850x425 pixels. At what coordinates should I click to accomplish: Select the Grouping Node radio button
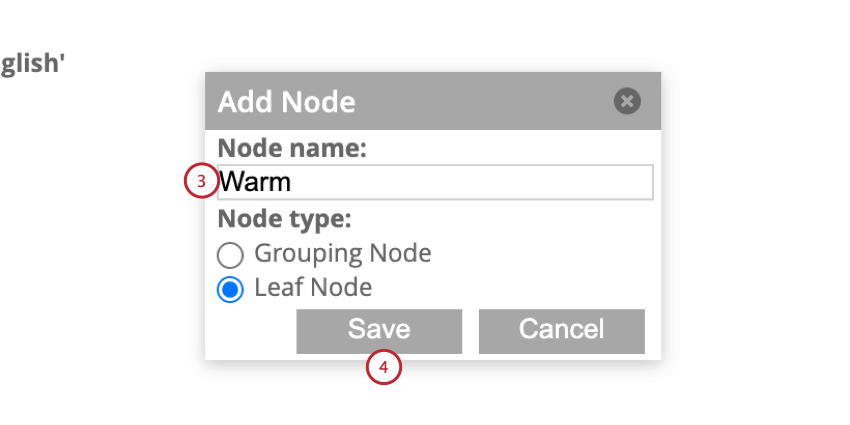(x=230, y=255)
